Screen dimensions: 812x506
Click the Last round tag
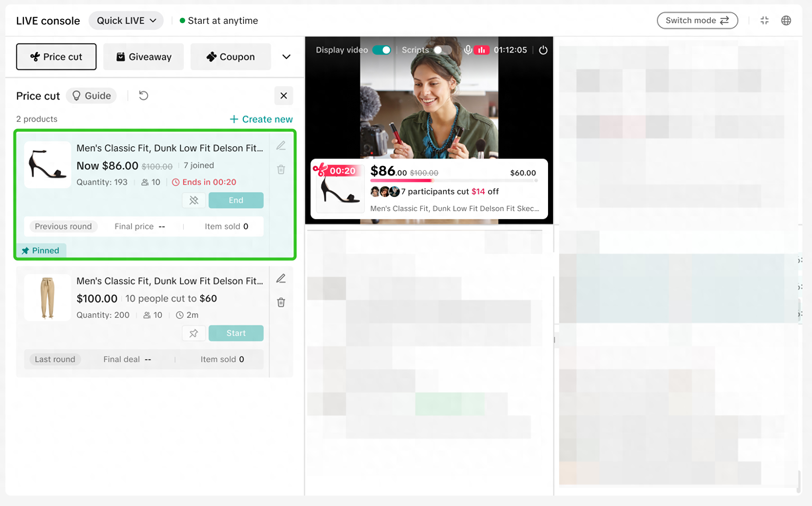pos(55,359)
